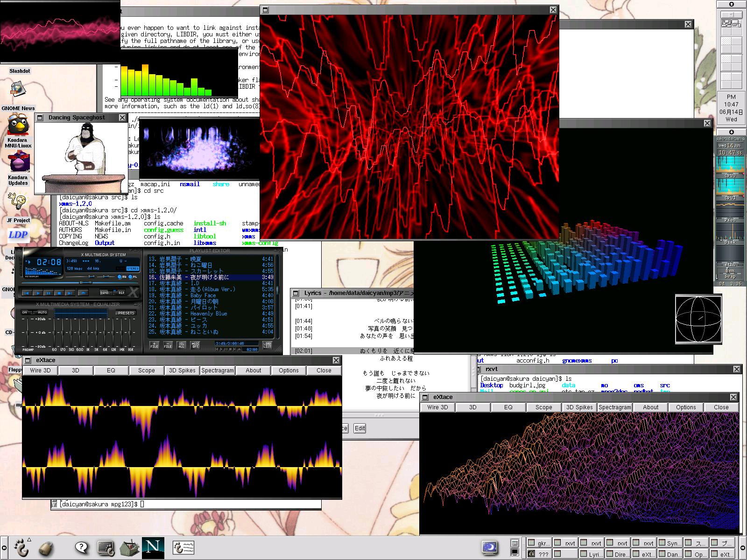Viewport: 747px width, 560px height.
Task: Stop playback in XMMS
Action: pos(59,293)
